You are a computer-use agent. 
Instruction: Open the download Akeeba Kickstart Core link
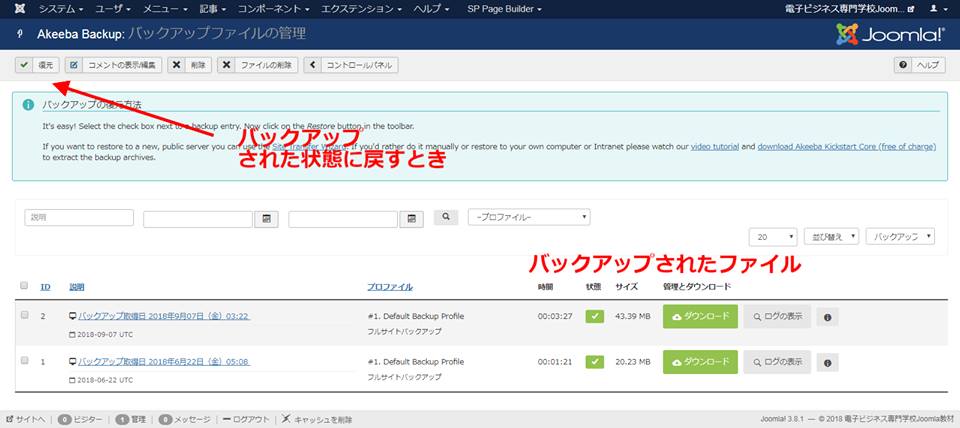coord(847,147)
